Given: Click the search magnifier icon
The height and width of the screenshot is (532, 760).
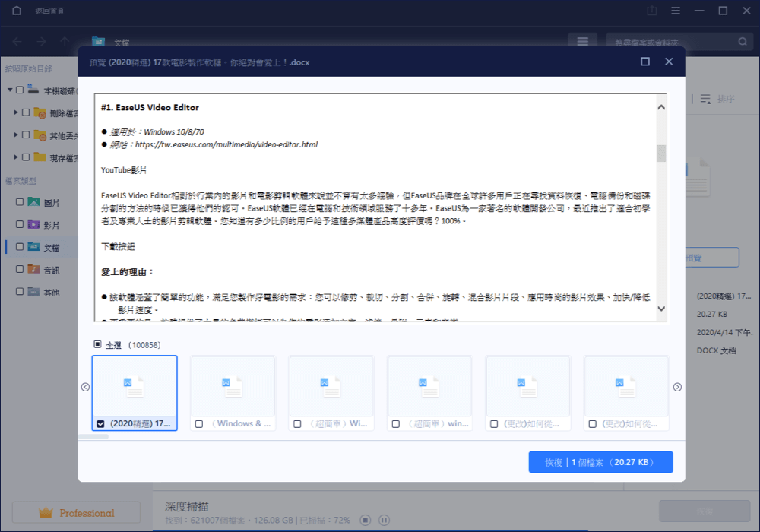Looking at the screenshot, I should 742,42.
